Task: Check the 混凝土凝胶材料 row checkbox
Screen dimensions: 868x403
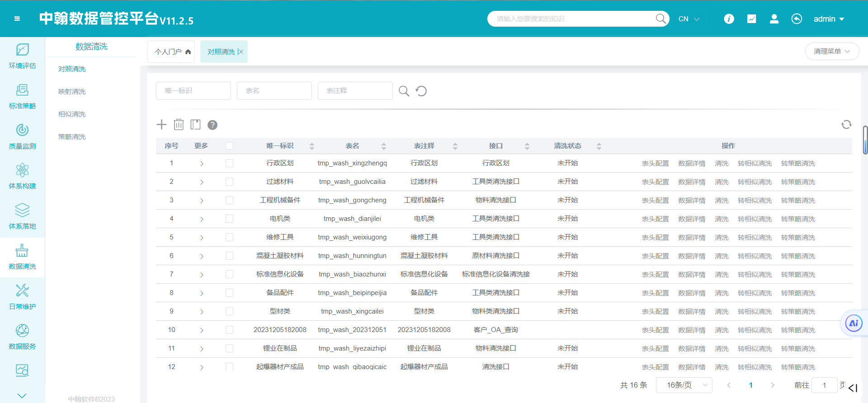Action: coord(229,256)
